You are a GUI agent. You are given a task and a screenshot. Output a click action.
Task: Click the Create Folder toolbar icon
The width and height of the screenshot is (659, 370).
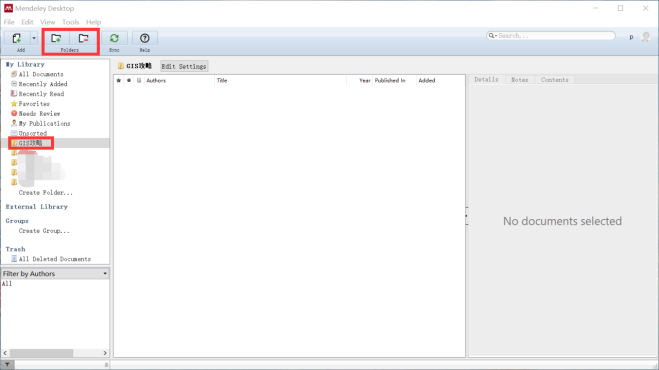(56, 38)
